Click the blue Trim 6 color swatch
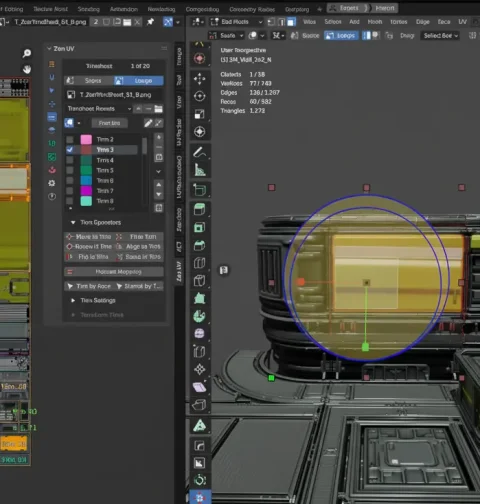The width and height of the screenshot is (480, 504). click(x=86, y=181)
